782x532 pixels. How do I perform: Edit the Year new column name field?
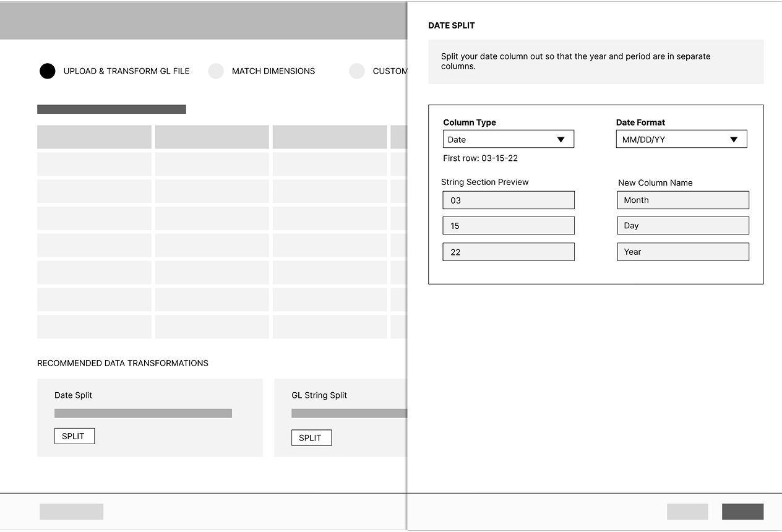click(x=683, y=252)
